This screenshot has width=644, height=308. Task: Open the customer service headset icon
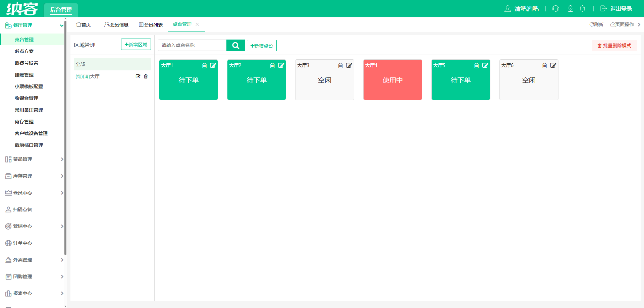(x=555, y=8)
